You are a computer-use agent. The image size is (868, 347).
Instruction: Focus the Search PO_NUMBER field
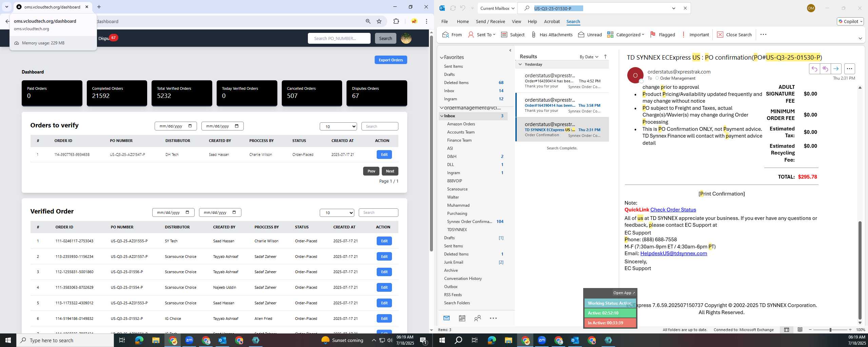tap(339, 38)
